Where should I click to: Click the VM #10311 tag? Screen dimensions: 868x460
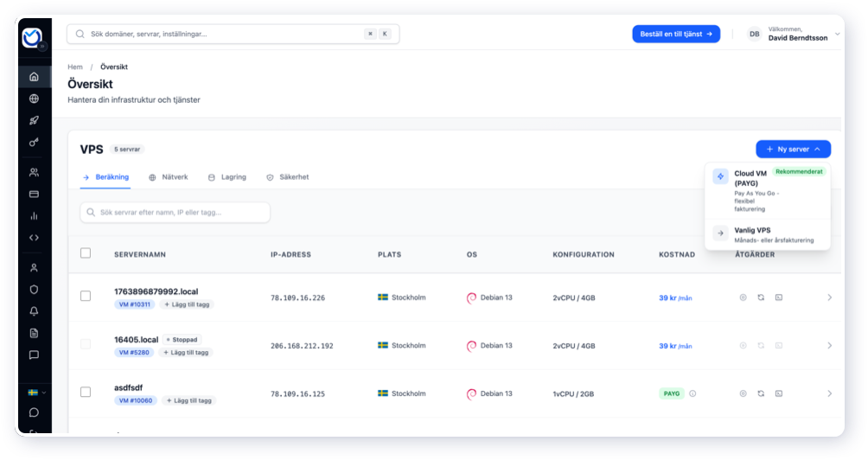[x=135, y=304]
